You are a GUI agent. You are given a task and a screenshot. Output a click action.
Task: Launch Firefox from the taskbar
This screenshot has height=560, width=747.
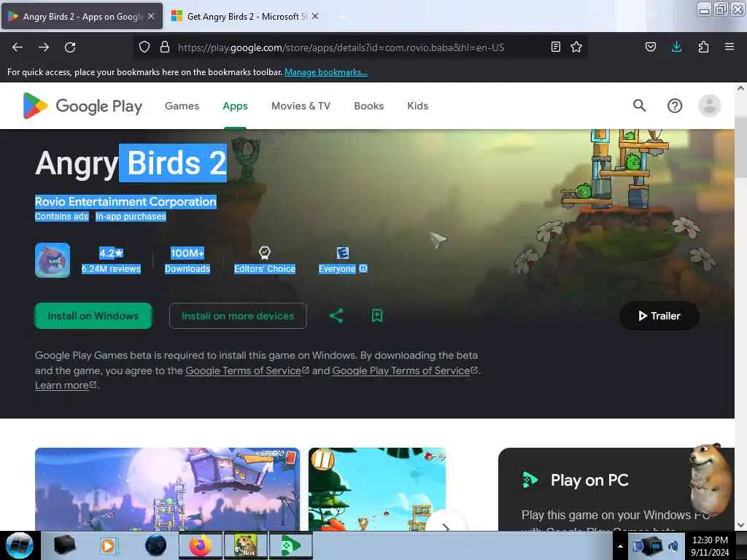(x=201, y=545)
